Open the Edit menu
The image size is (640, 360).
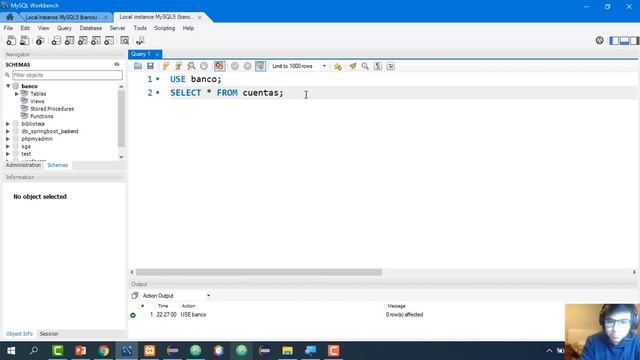pos(25,28)
